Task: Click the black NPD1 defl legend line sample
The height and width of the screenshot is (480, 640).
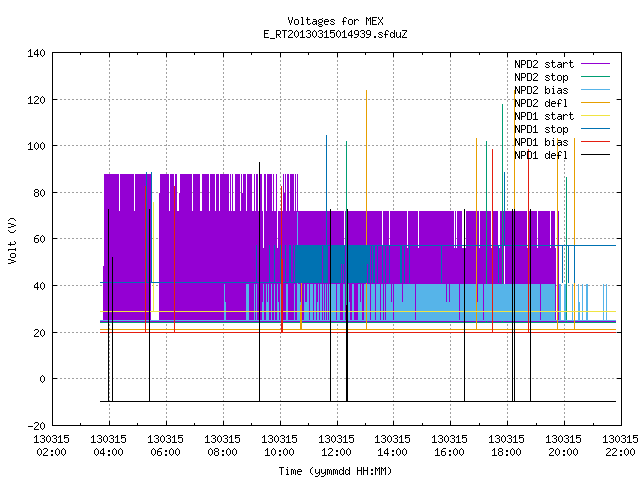Action: point(596,155)
